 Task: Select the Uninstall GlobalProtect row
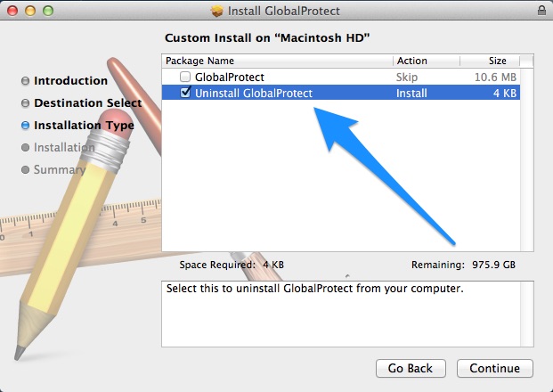pyautogui.click(x=341, y=93)
